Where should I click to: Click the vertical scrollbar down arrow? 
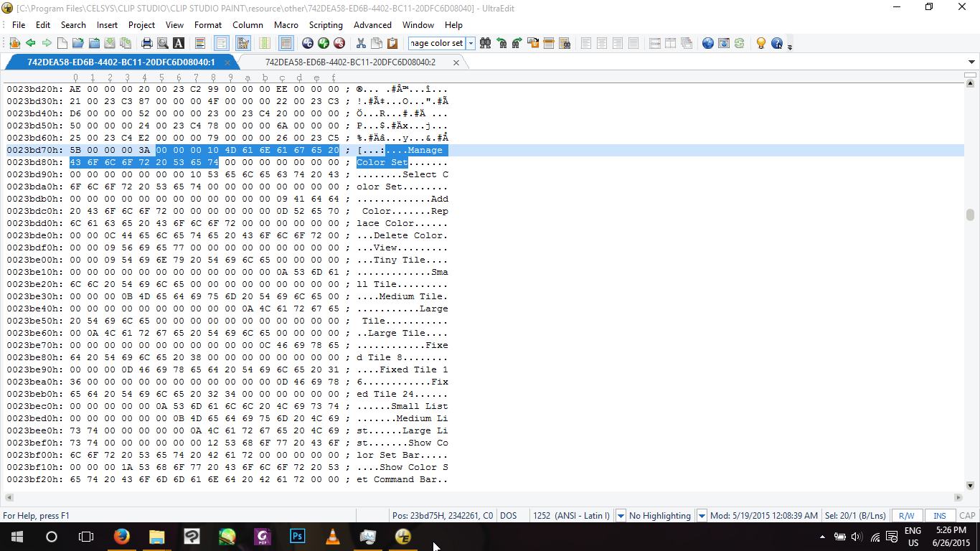[971, 485]
